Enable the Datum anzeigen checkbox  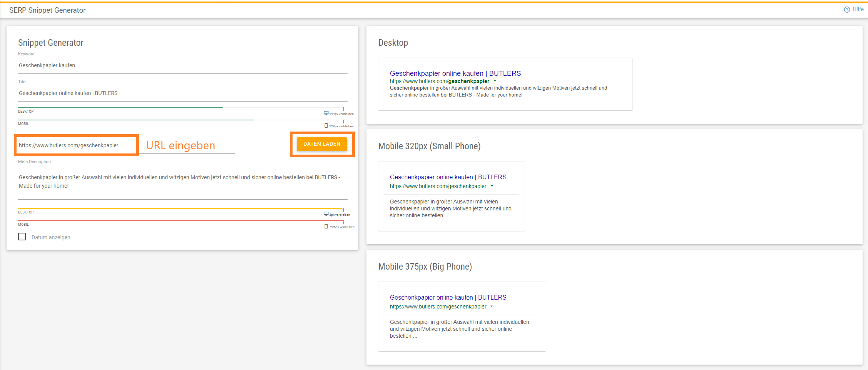[x=22, y=237]
